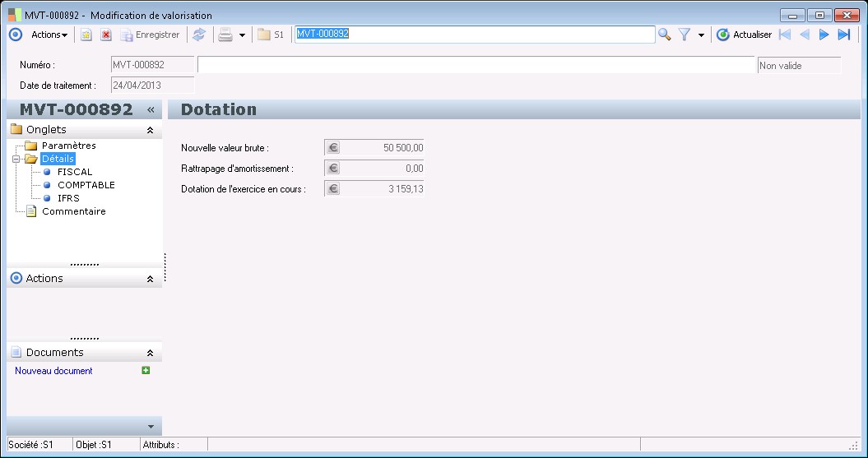This screenshot has height=458, width=868.
Task: Select the Détails tree node
Action: [x=58, y=159]
